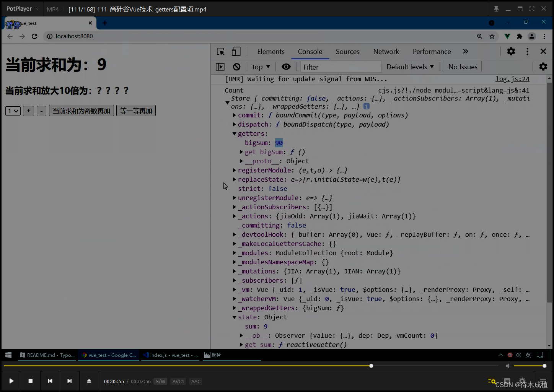This screenshot has width=554, height=392.
Task: Follow the log.js:24 source link
Action: pyautogui.click(x=512, y=79)
